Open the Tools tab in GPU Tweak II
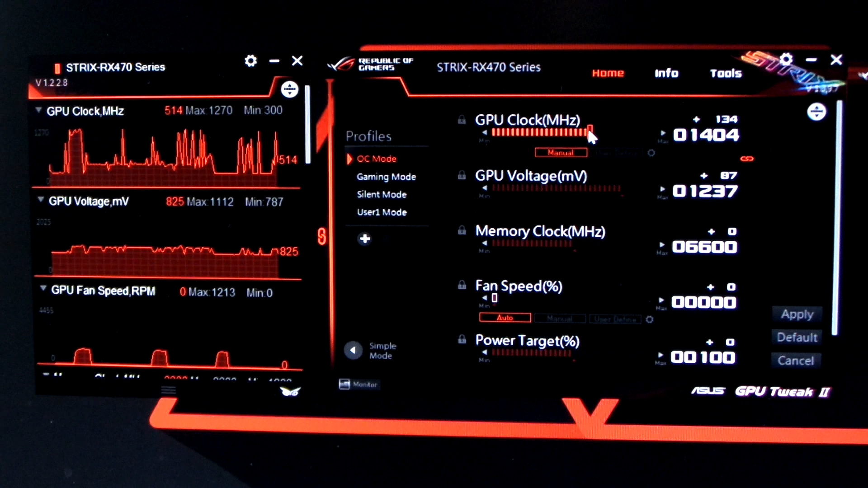 [x=726, y=73]
